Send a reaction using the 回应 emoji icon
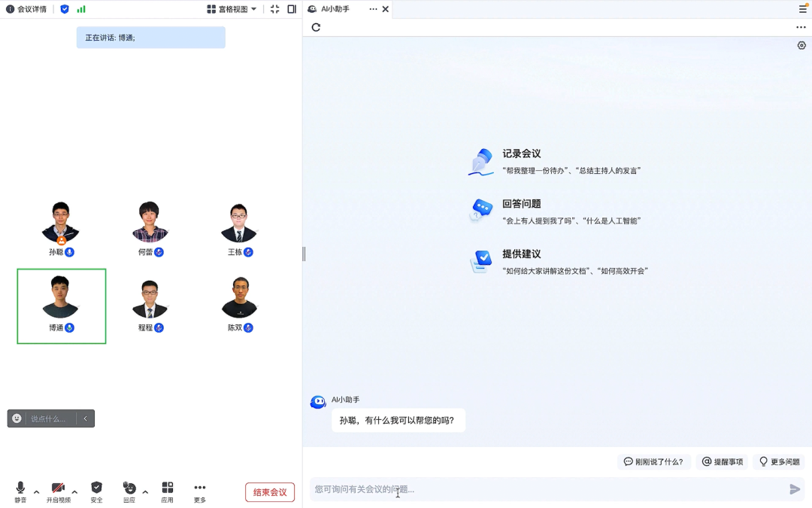The height and width of the screenshot is (508, 812). point(129,487)
